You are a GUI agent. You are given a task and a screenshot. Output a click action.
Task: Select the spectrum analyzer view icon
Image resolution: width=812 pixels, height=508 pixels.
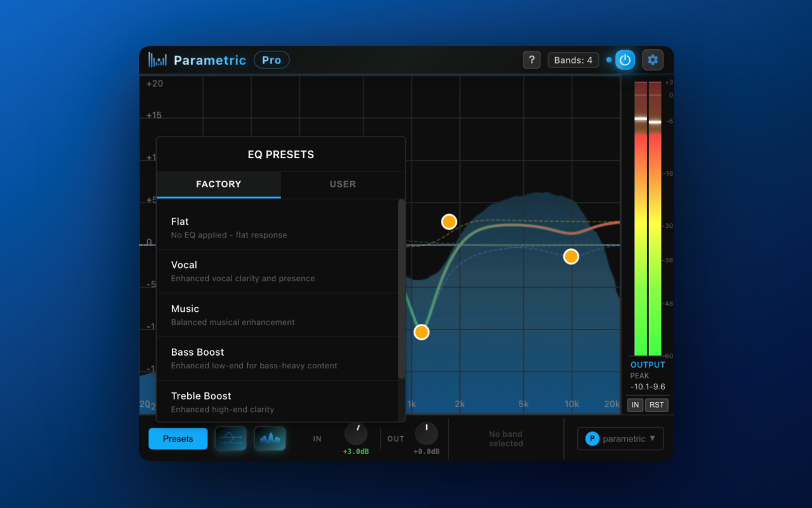[x=270, y=438]
